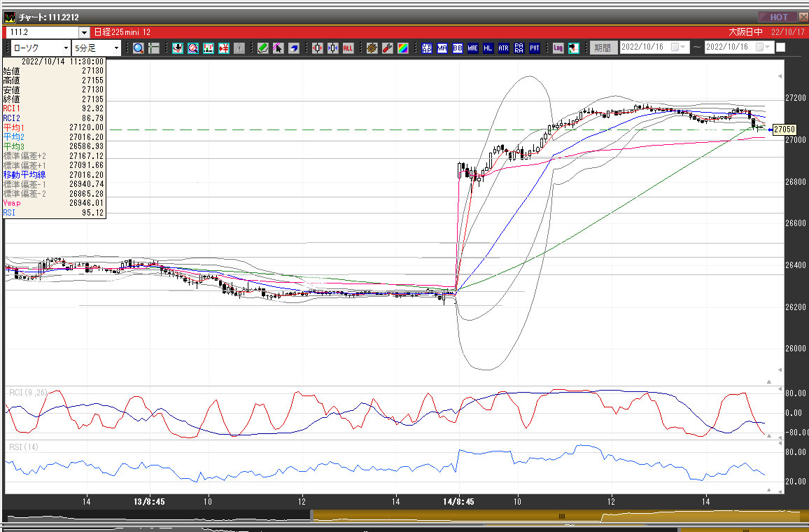
Task: Click the 大阪日中 session label
Action: click(745, 32)
